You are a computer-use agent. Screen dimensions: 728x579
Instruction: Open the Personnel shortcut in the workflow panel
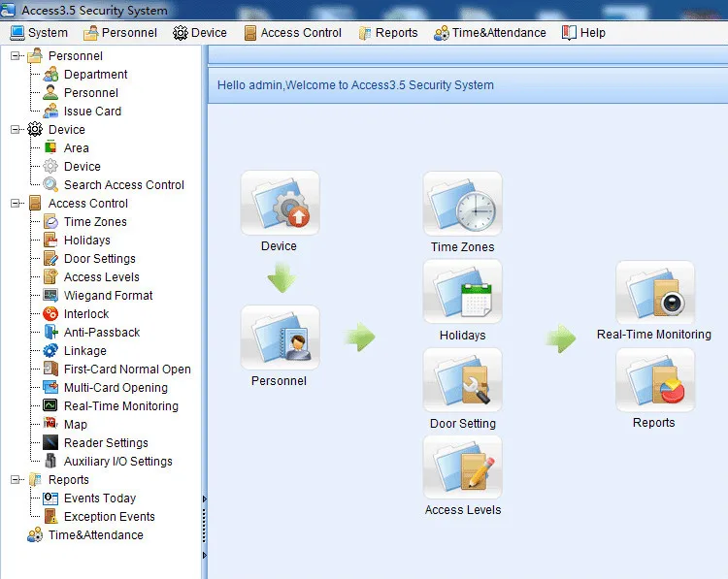pos(280,338)
